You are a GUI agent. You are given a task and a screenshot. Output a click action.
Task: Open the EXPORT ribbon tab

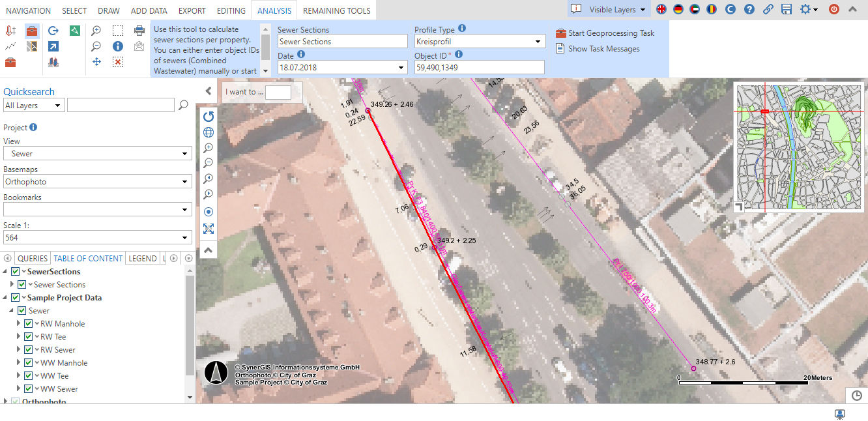pos(192,10)
